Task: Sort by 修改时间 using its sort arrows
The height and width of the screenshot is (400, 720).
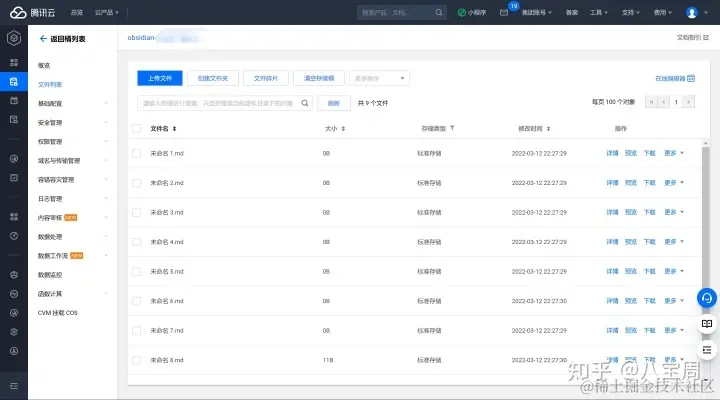Action: point(548,129)
